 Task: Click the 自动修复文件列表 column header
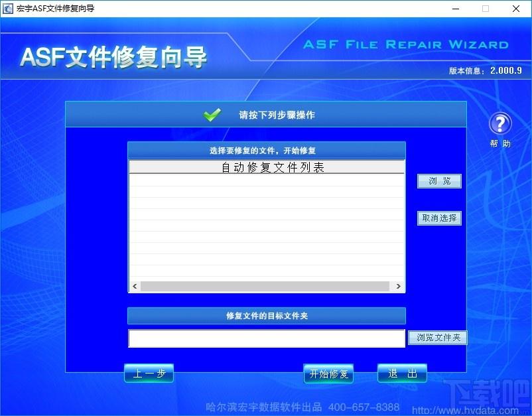tap(266, 167)
